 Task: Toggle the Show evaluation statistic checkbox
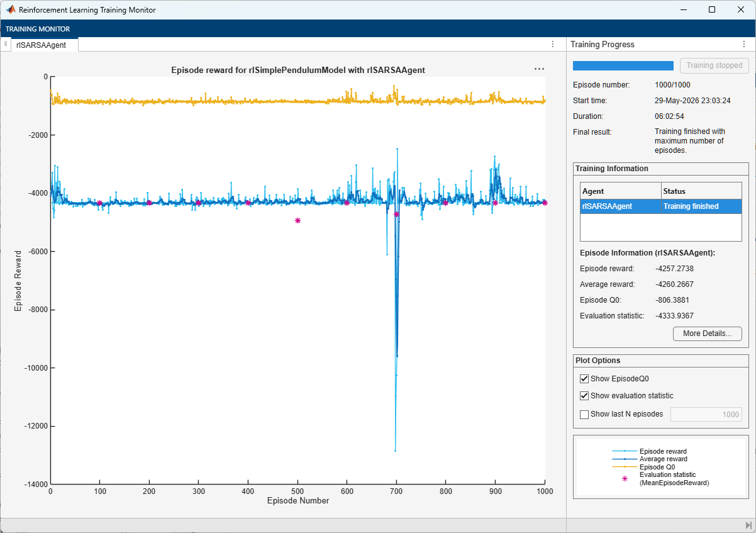coord(584,396)
